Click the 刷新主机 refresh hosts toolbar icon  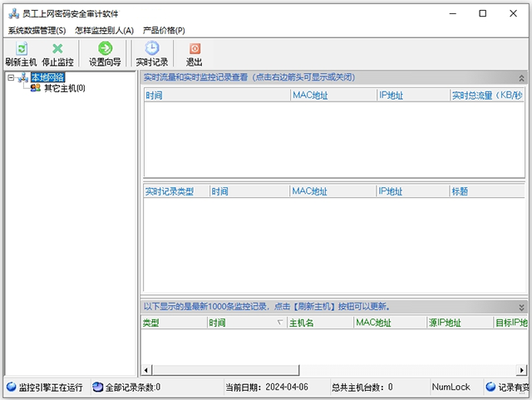click(x=22, y=48)
